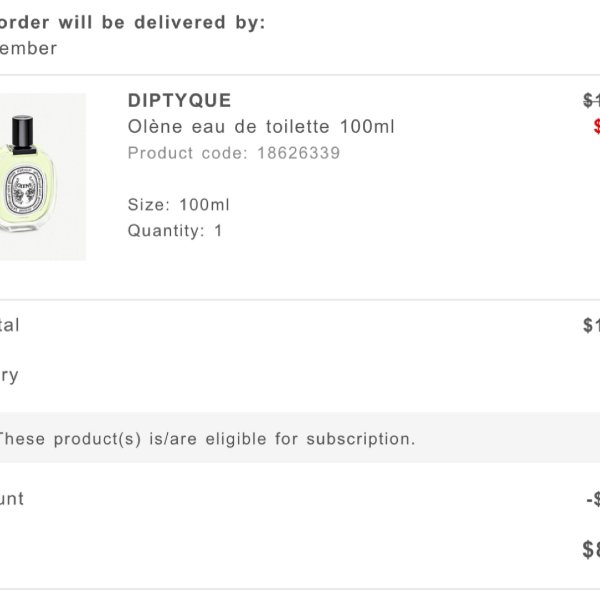Click the DIPTYQUE brand name
This screenshot has height=600, width=600.
coord(179,101)
